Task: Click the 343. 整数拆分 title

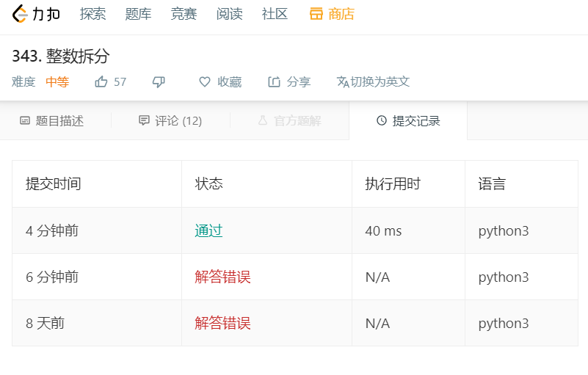Action: coord(61,57)
